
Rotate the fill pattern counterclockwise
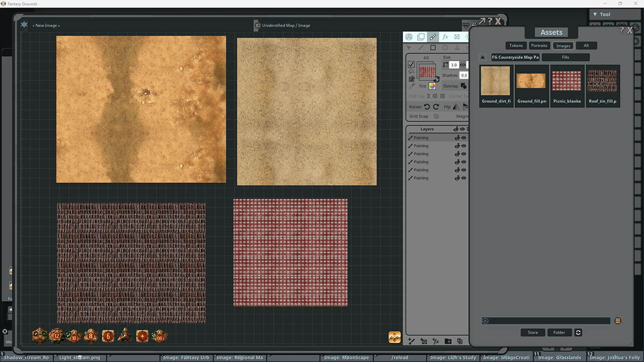427,107
